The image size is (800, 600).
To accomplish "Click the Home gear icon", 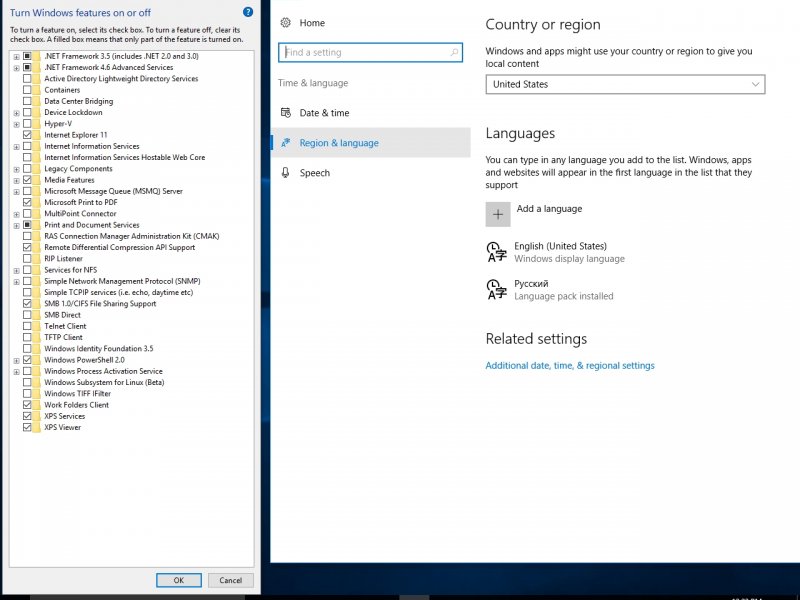I will [x=286, y=22].
